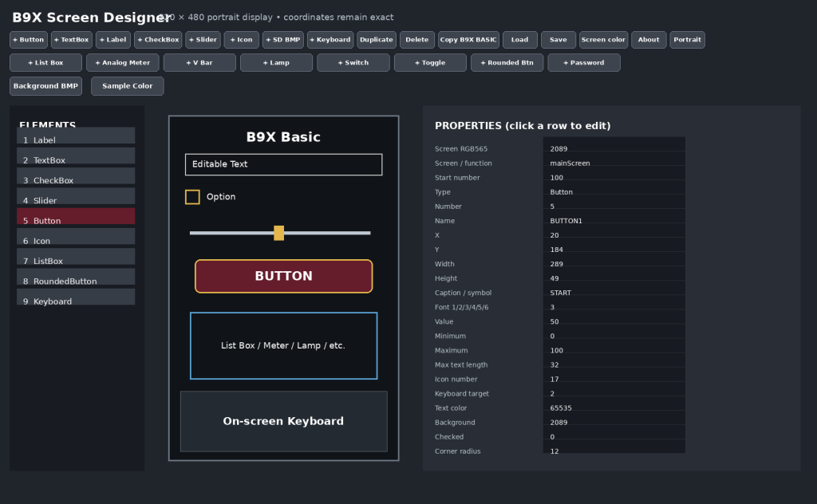The width and height of the screenshot is (817, 504).
Task: Add an SD BMP element
Action: point(283,40)
